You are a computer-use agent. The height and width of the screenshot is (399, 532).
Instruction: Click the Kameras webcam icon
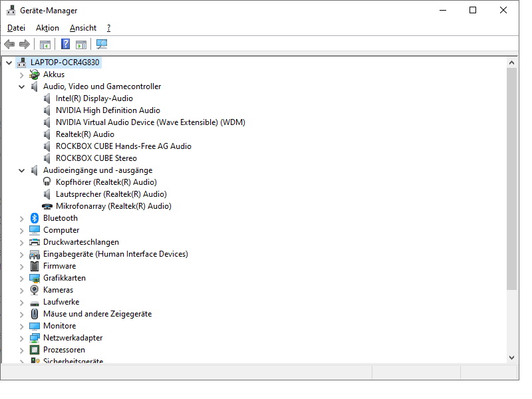pos(35,290)
